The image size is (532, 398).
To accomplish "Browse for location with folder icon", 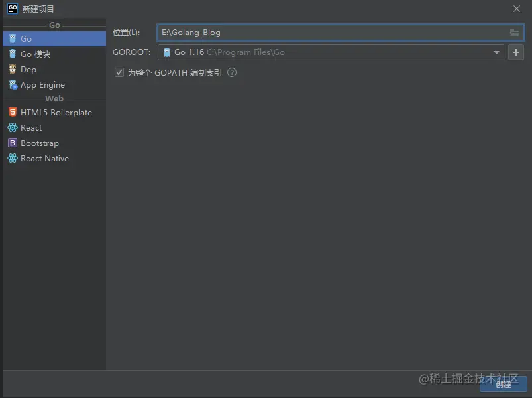I will tap(514, 33).
